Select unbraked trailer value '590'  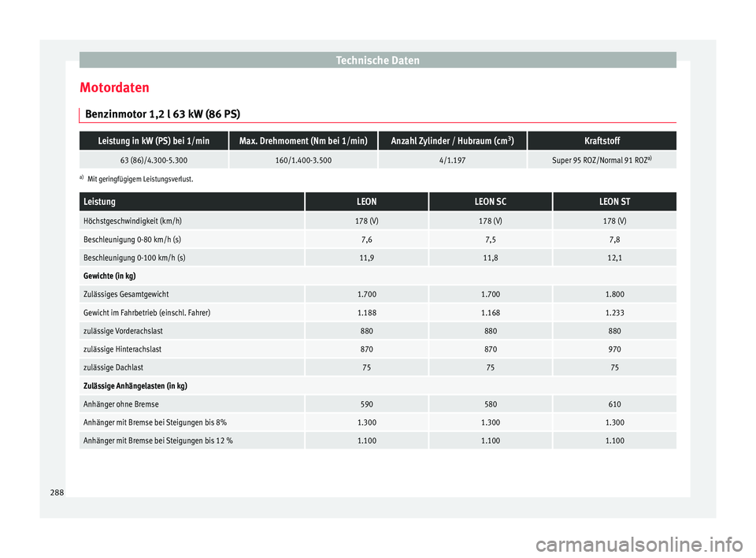[366, 404]
